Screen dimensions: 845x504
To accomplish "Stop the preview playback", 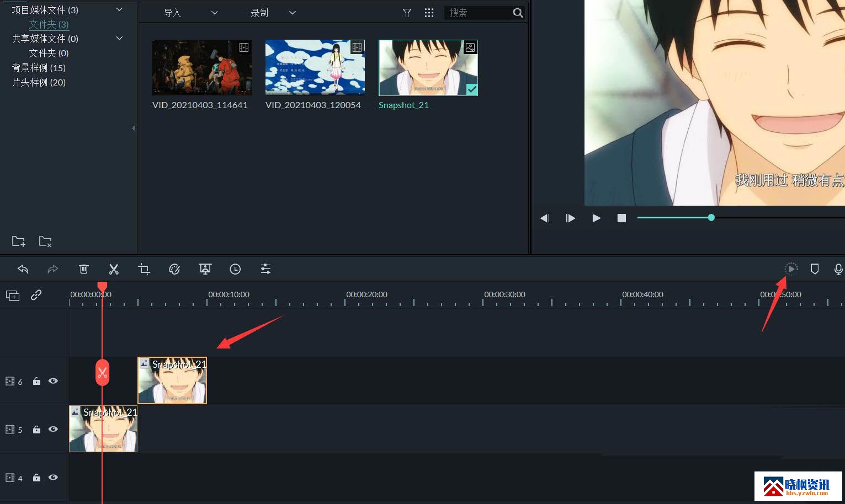I will point(621,218).
